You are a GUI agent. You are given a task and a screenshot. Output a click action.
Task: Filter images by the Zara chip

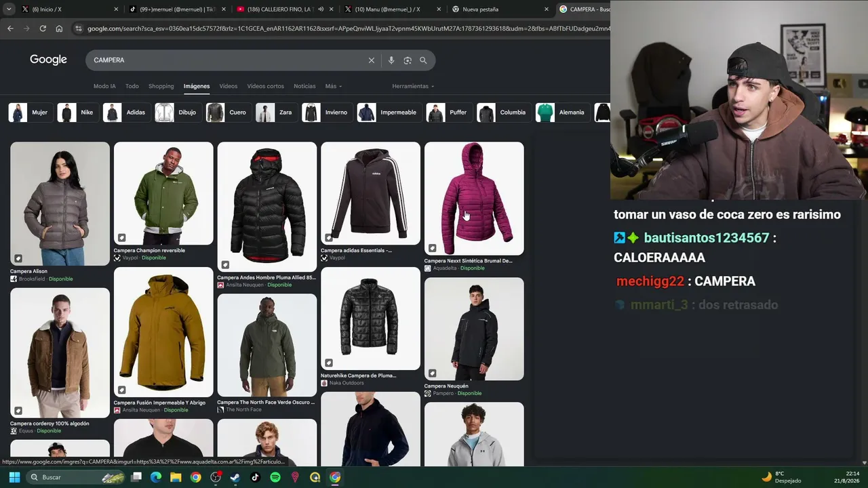pyautogui.click(x=276, y=113)
